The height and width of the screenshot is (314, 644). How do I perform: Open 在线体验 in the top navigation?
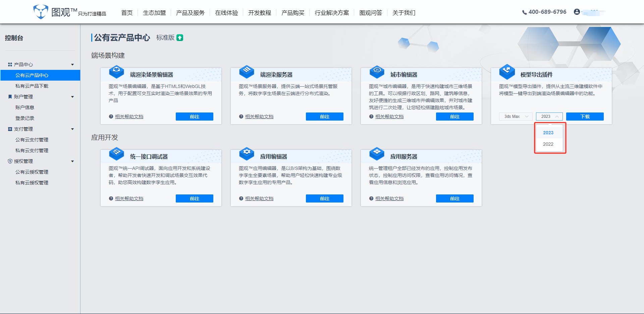pos(226,13)
